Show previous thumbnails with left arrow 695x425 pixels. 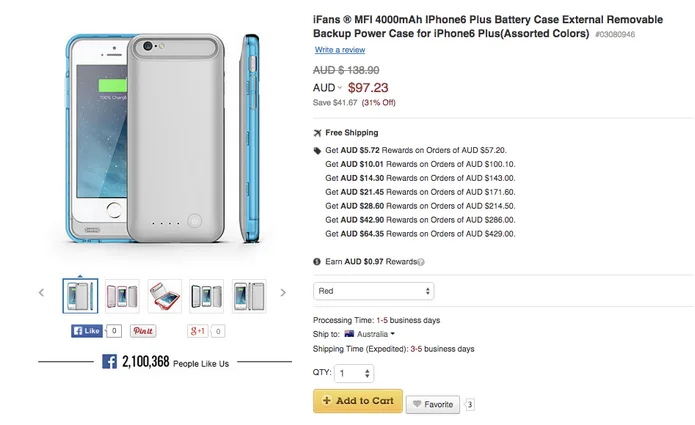tap(42, 293)
